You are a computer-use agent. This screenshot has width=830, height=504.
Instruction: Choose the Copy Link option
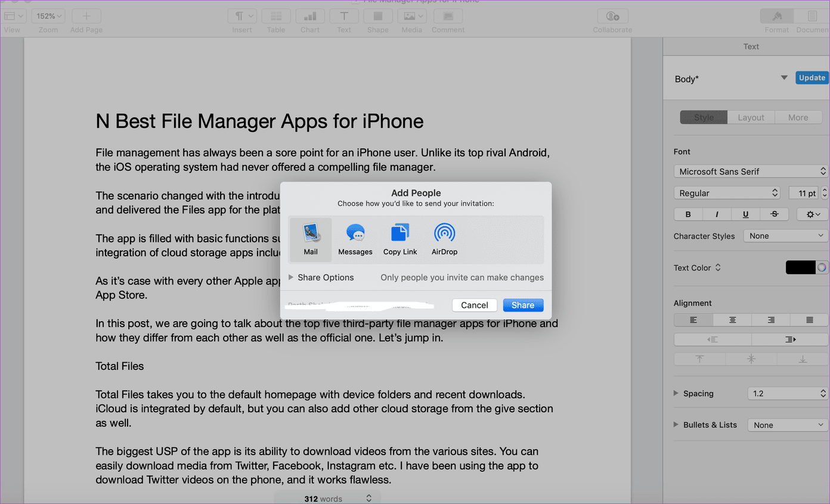click(400, 239)
